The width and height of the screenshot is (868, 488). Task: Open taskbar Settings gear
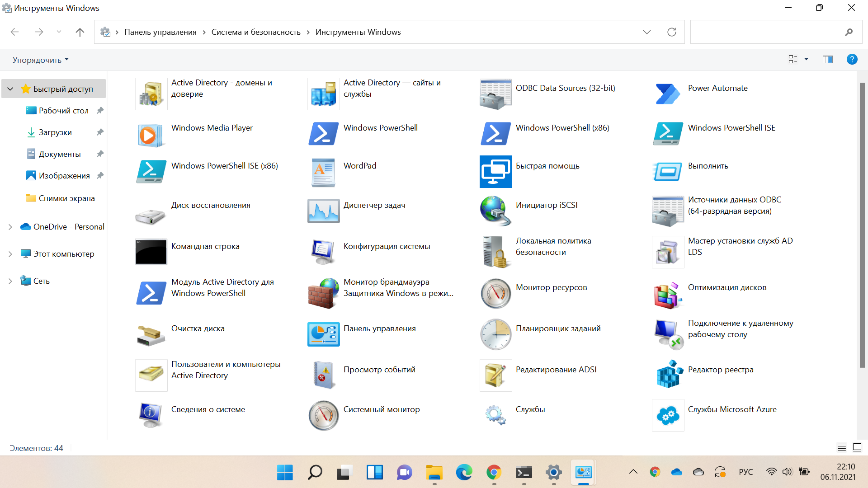tap(553, 472)
